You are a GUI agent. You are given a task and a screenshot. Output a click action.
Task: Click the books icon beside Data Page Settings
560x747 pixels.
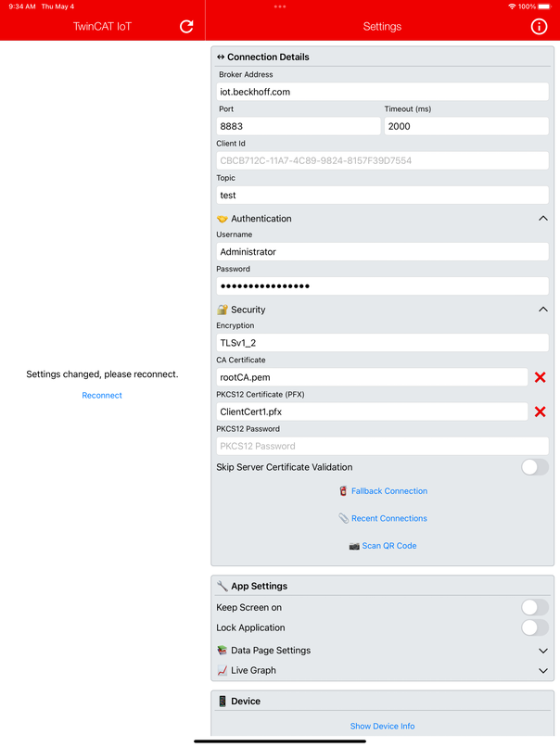click(223, 651)
